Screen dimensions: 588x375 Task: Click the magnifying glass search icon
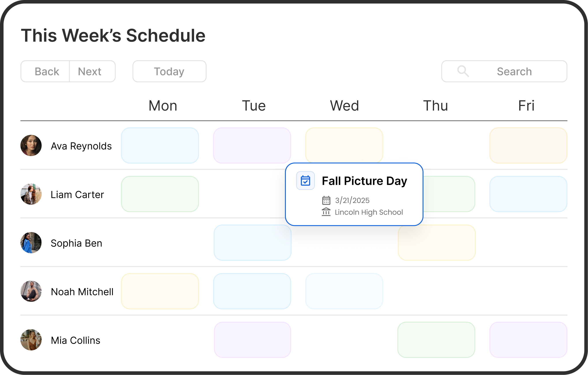click(463, 71)
